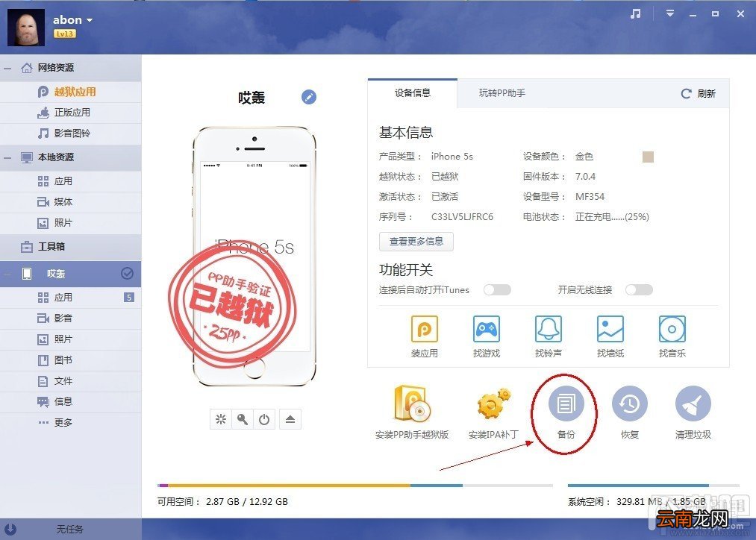Collapse the 网络资源 section

[x=7, y=68]
